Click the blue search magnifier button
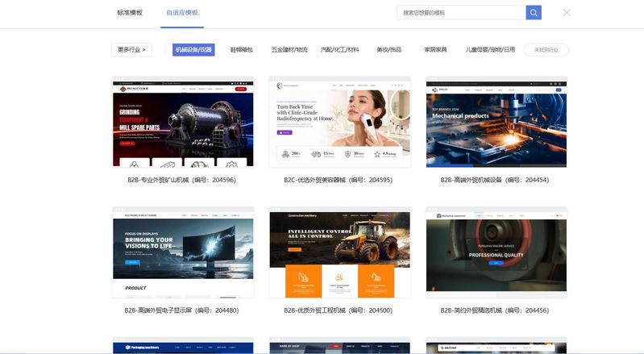Viewport: 644px width, 354px height. pos(534,13)
